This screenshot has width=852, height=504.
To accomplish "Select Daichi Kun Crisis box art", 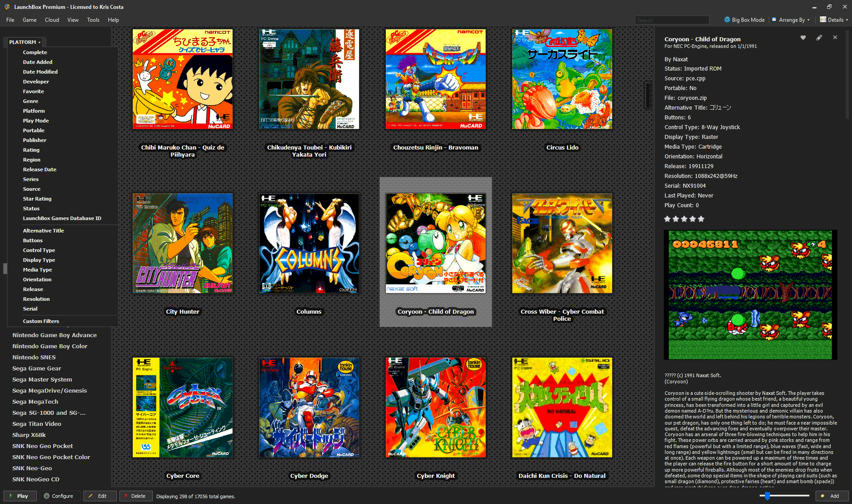I will (x=562, y=408).
